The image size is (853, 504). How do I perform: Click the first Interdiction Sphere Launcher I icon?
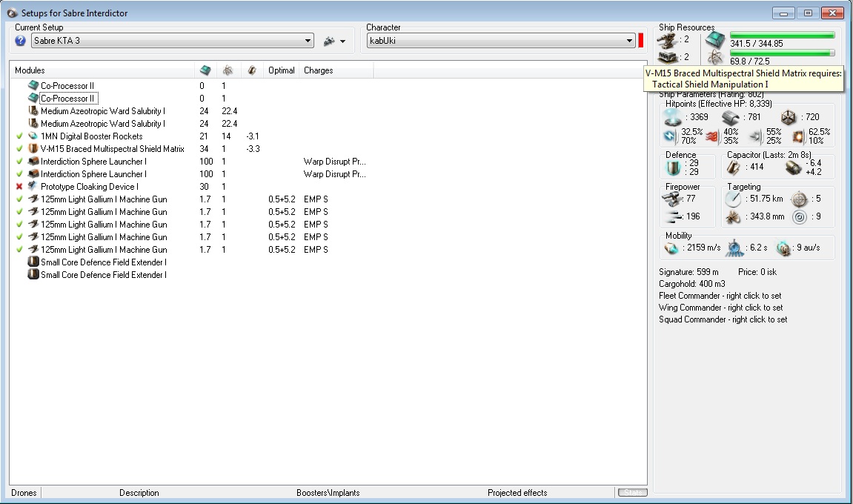pos(33,161)
